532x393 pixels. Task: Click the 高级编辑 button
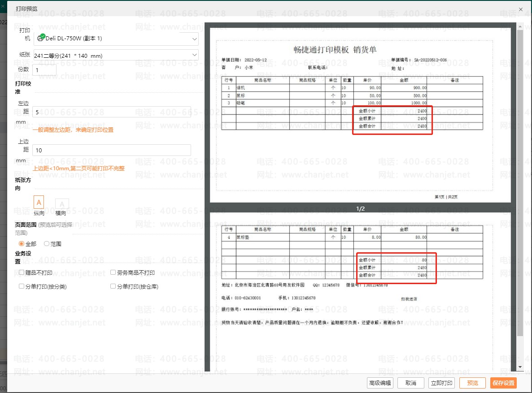380,383
